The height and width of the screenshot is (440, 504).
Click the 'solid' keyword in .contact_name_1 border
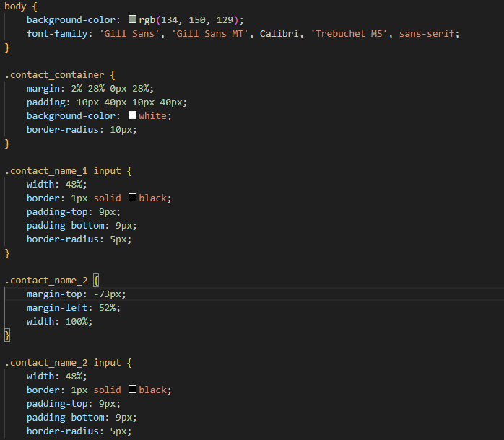click(107, 198)
